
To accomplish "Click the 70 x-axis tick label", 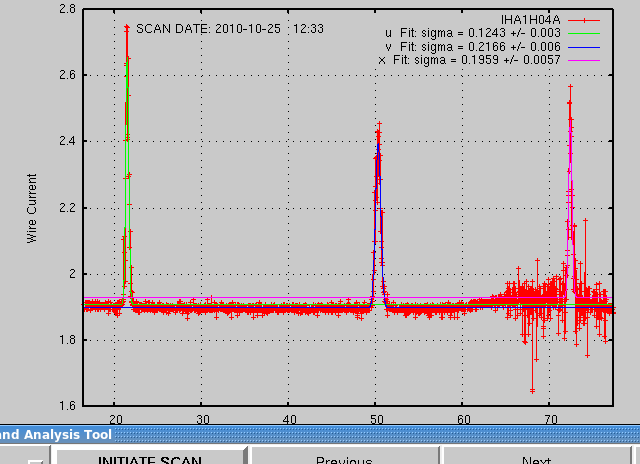I will coord(551,419).
